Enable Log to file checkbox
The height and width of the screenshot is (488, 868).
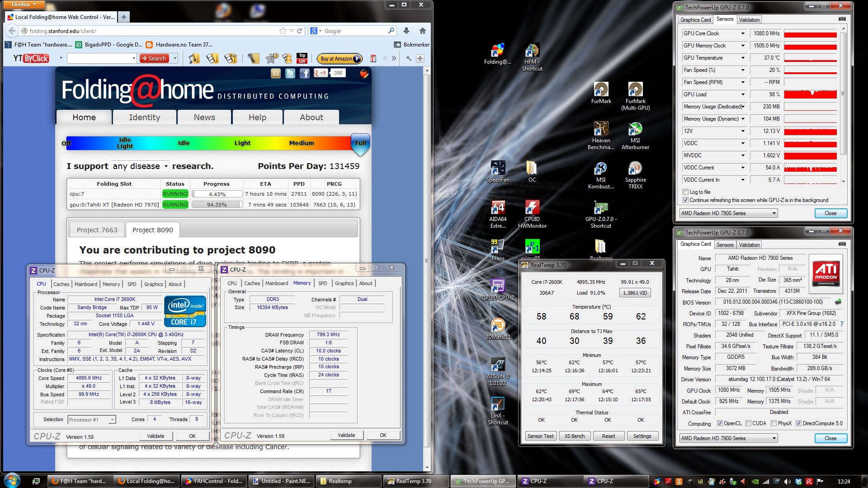[685, 192]
